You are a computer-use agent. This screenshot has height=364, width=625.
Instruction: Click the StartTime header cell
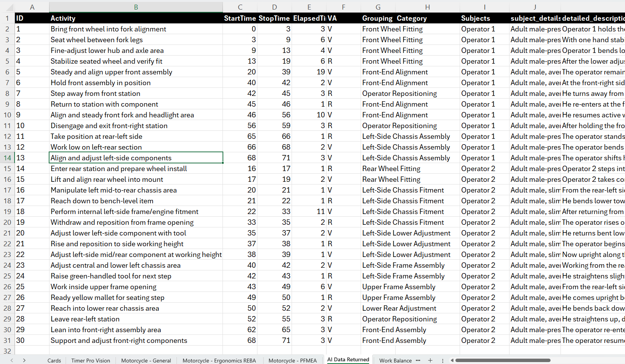point(240,18)
